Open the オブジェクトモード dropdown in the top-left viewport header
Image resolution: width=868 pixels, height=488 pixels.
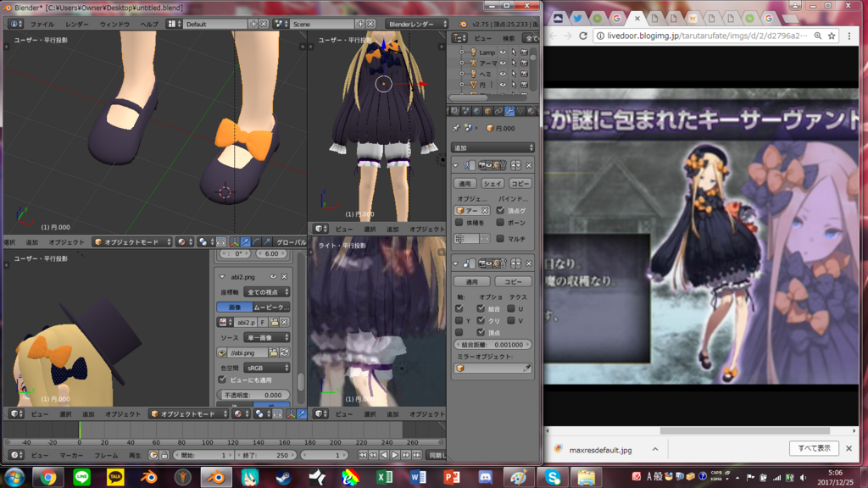pos(132,241)
